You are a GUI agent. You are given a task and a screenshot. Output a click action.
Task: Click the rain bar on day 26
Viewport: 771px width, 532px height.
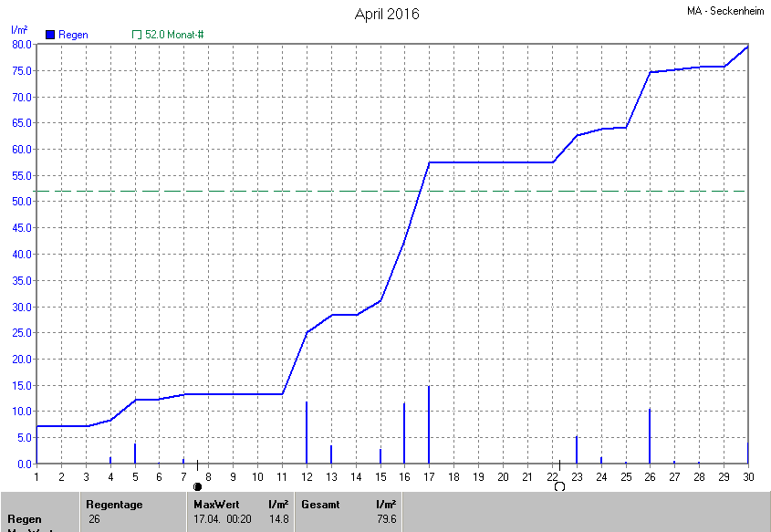coord(650,438)
